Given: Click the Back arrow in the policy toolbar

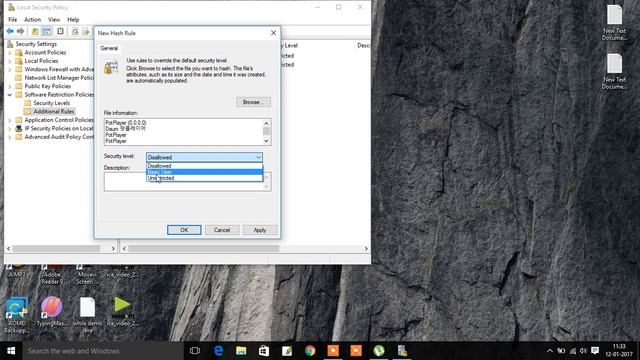Looking at the screenshot, I should (10, 31).
